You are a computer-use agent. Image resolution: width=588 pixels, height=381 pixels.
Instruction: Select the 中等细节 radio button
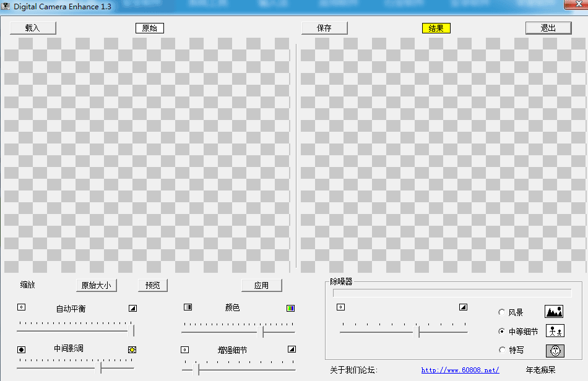tap(501, 332)
